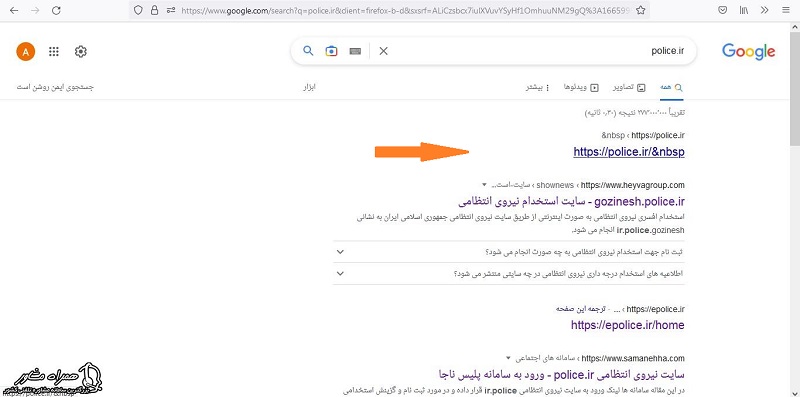Open Google quick settings gear
The image size is (800, 397).
tap(81, 51)
